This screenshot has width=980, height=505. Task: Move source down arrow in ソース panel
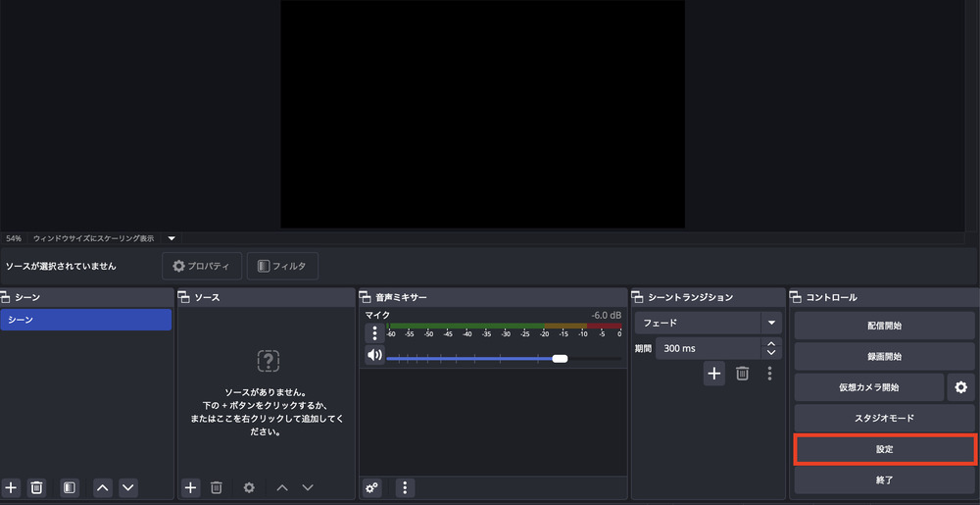pos(308,487)
